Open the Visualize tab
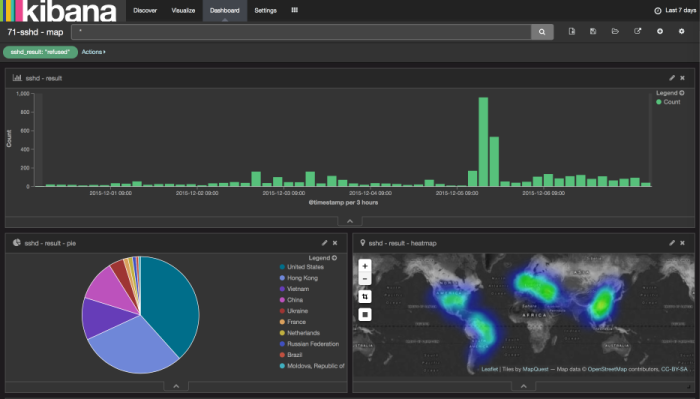Screen dimensions: 700x399 183,10
